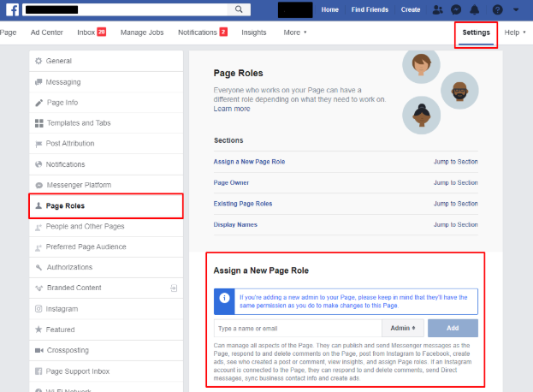Select the Settings tab
Screen dimensions: 533x392
476,33
